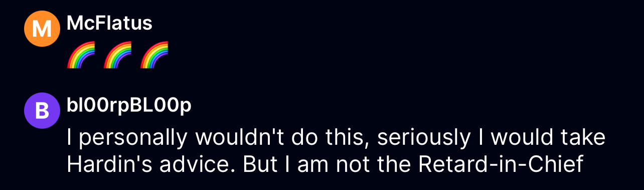Open the bl00rpBL00p username profile
The width and height of the screenshot is (644, 190).
129,106
